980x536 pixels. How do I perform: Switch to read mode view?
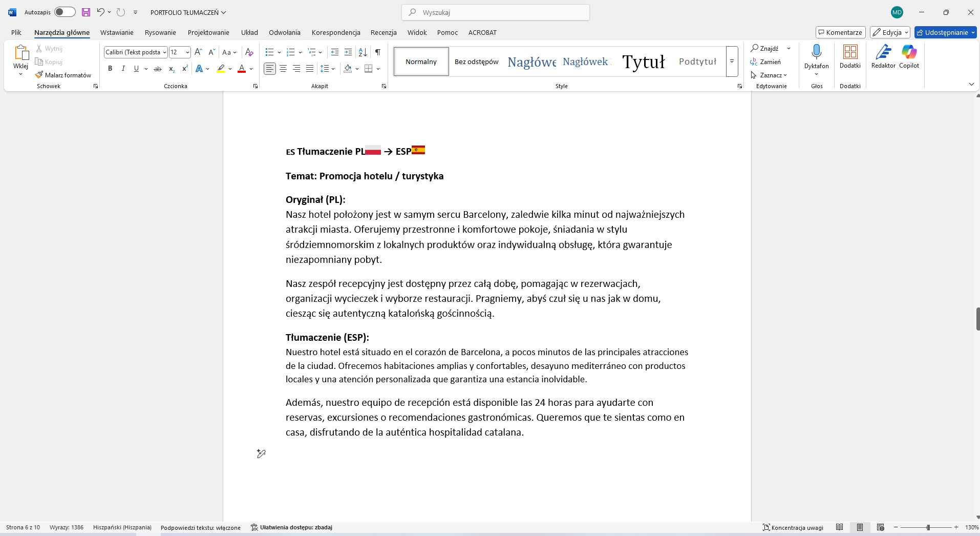point(840,527)
